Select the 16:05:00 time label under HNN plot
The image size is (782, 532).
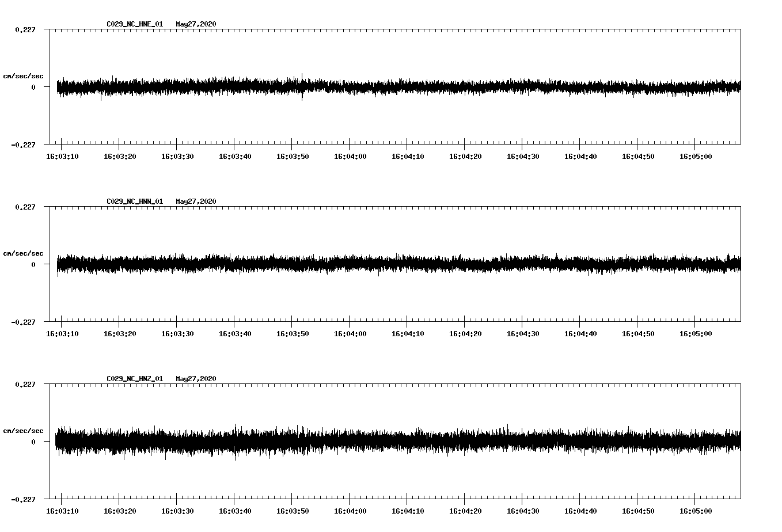click(696, 333)
